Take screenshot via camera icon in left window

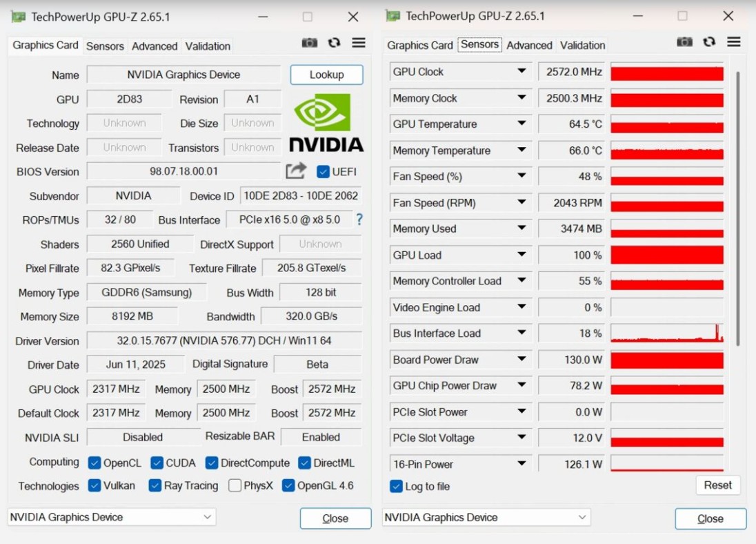[x=310, y=43]
